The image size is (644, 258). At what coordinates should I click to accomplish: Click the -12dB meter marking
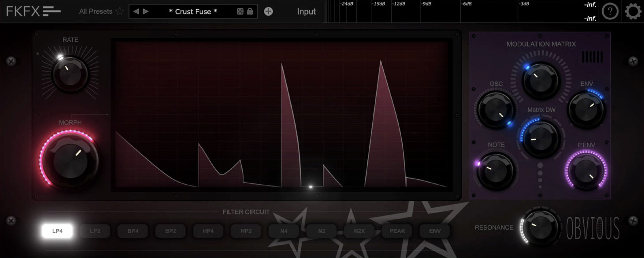(399, 4)
